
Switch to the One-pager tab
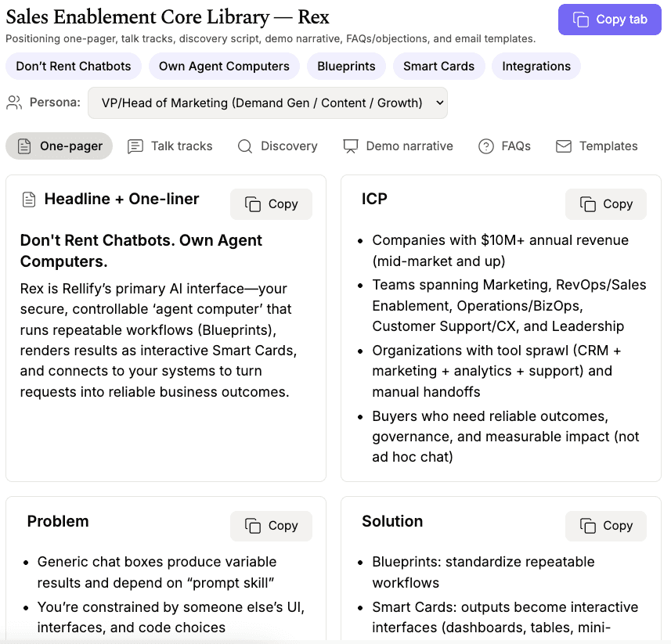pyautogui.click(x=59, y=146)
